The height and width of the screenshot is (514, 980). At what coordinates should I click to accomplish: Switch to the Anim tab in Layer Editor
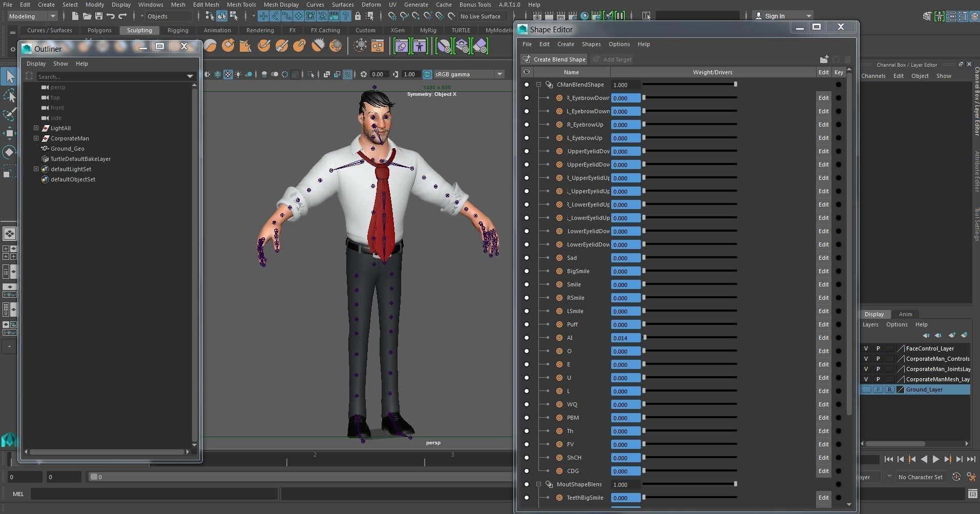point(905,314)
